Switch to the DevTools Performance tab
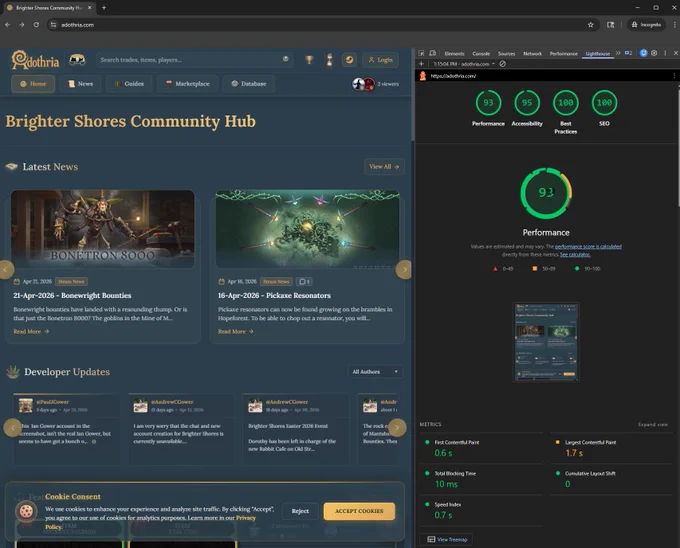Viewport: 680px width, 548px height. point(563,54)
